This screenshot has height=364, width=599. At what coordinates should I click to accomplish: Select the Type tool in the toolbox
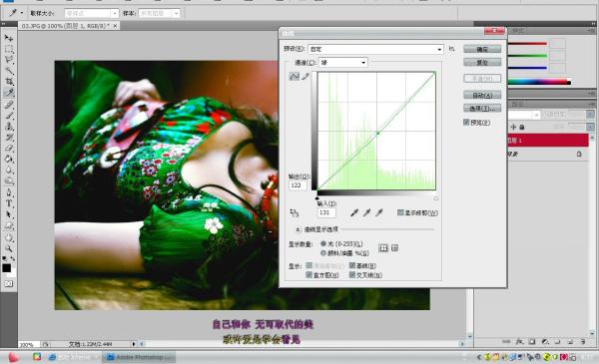(x=9, y=203)
